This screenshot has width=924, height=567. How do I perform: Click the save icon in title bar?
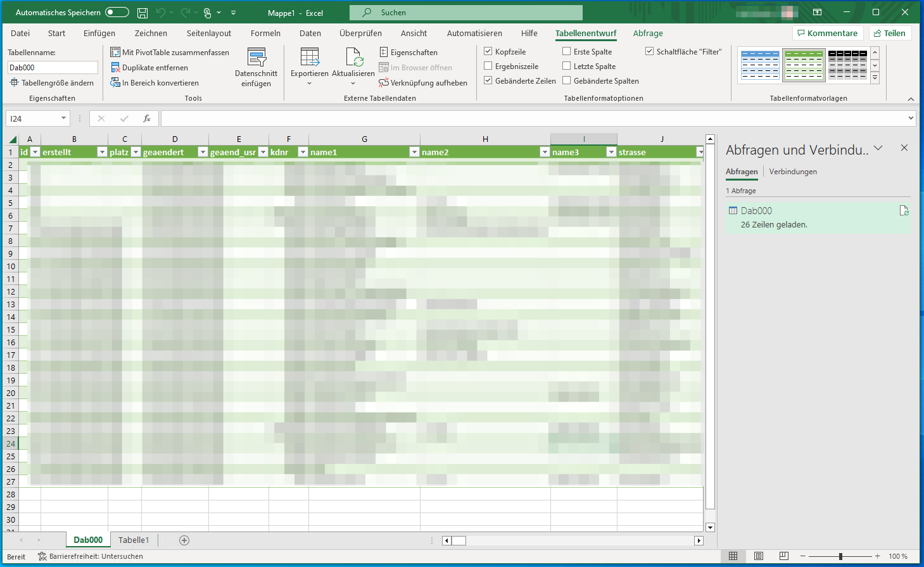point(142,13)
